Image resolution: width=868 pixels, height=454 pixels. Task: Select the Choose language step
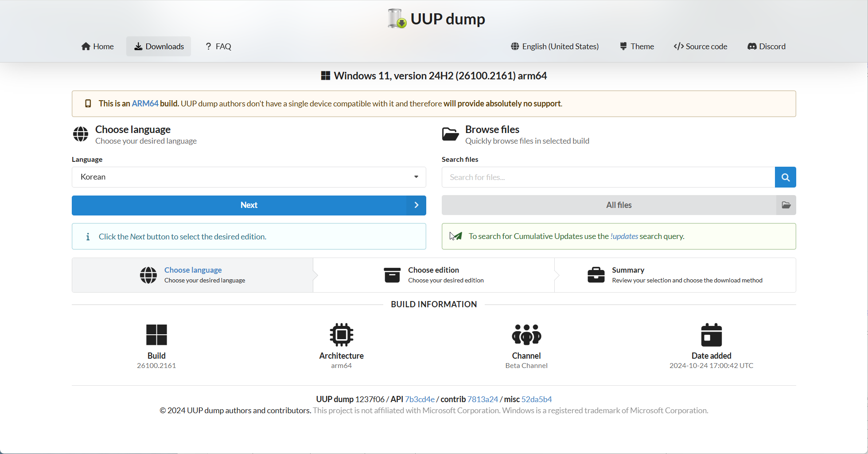(193, 275)
